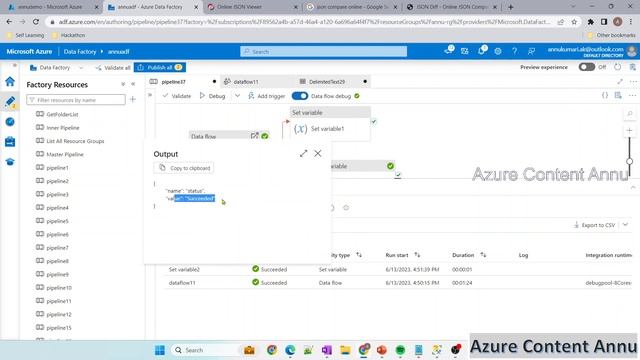
Task: Open List All Resource Groups pipeline
Action: pos(75,141)
